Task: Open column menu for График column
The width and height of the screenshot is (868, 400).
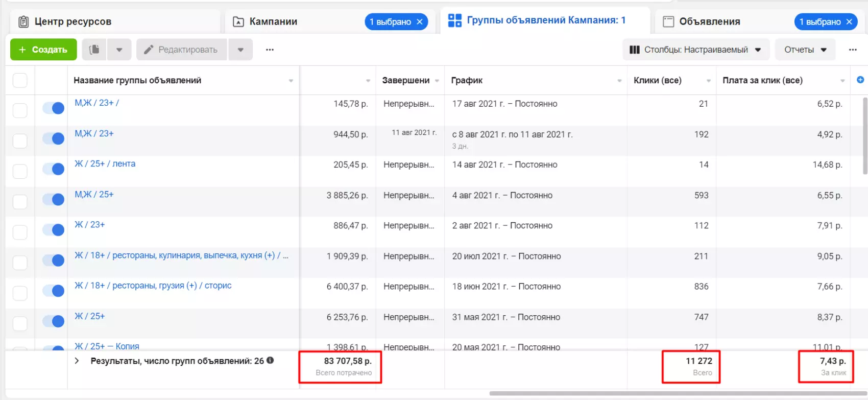Action: (619, 81)
